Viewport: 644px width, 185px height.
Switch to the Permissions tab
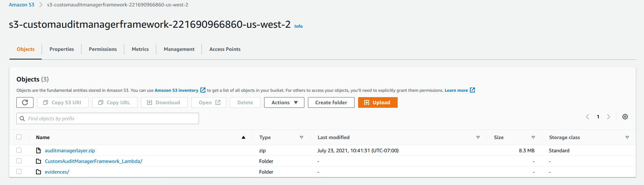pyautogui.click(x=103, y=49)
